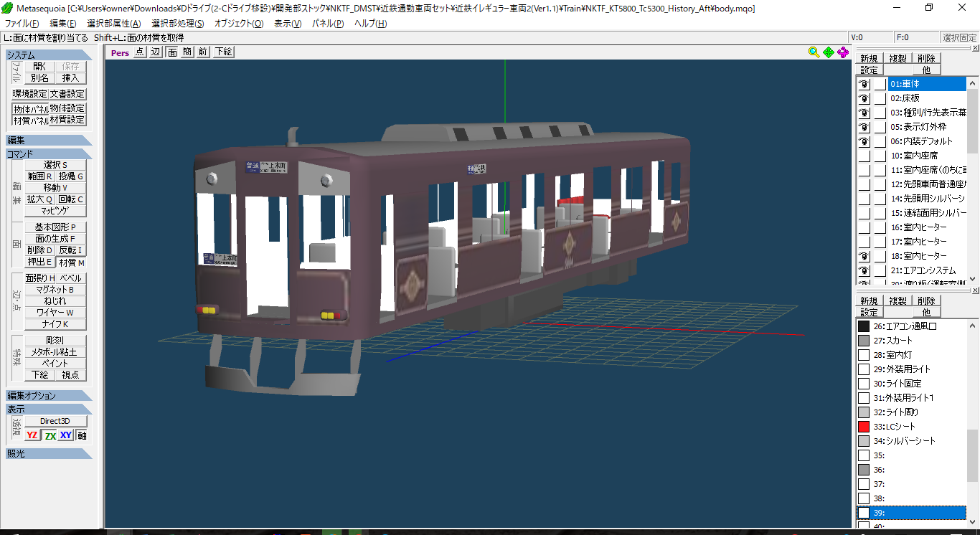Image resolution: width=980 pixels, height=535 pixels.
Task: Open the 編集(E) menu
Action: [x=63, y=24]
